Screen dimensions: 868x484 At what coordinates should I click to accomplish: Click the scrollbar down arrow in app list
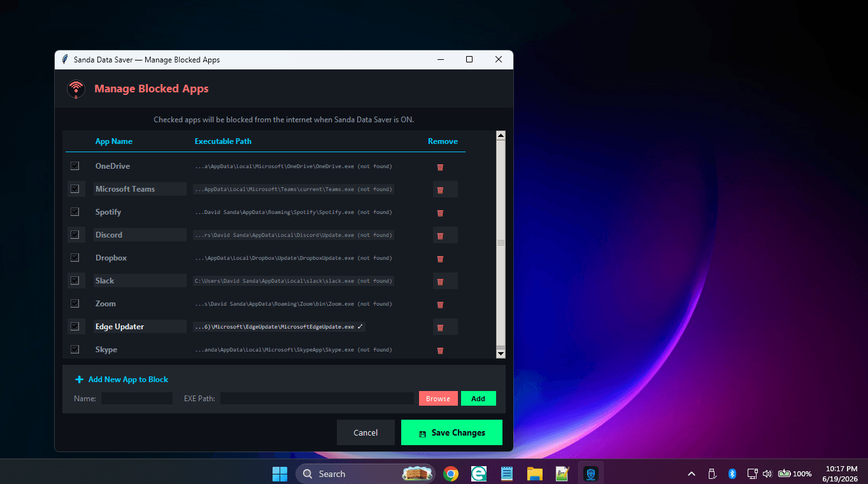click(501, 353)
